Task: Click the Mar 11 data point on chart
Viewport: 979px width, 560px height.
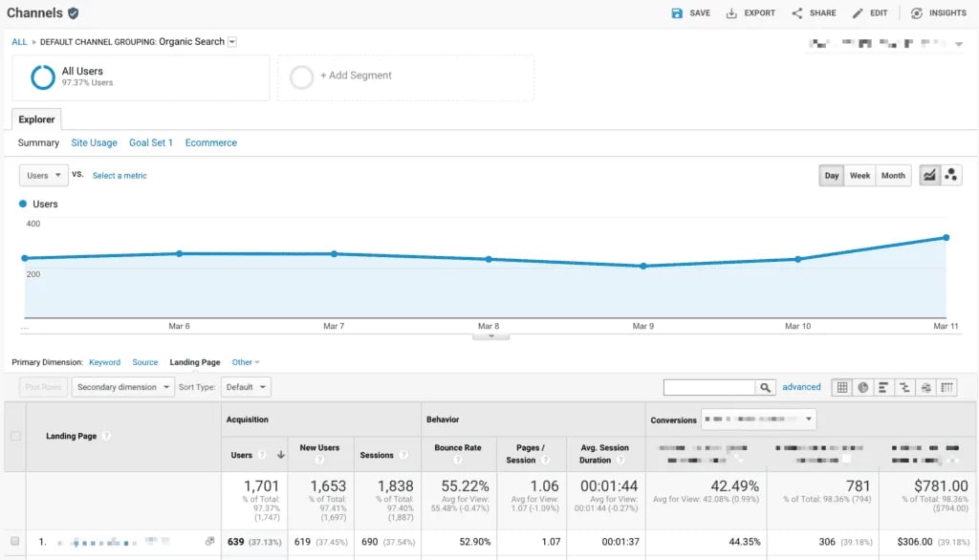Action: point(946,238)
